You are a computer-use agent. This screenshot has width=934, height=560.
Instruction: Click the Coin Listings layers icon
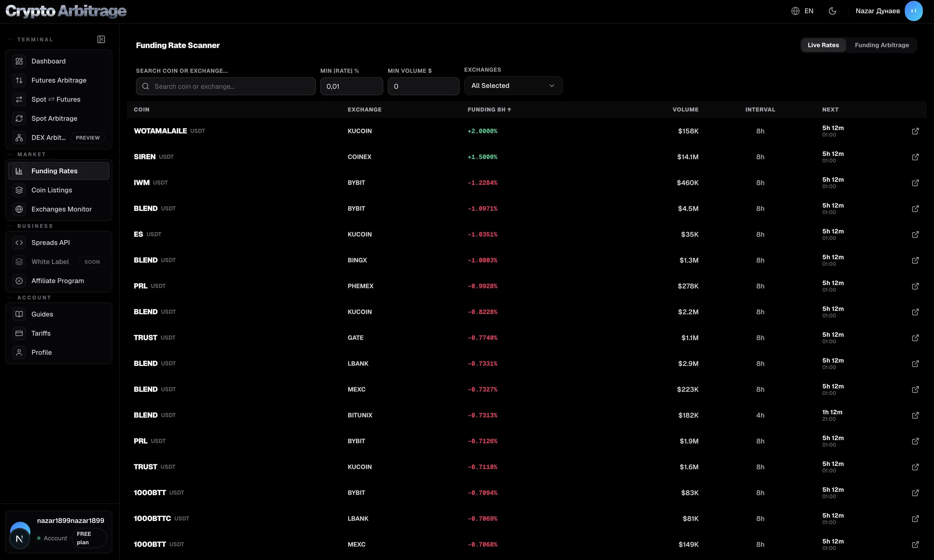(19, 190)
